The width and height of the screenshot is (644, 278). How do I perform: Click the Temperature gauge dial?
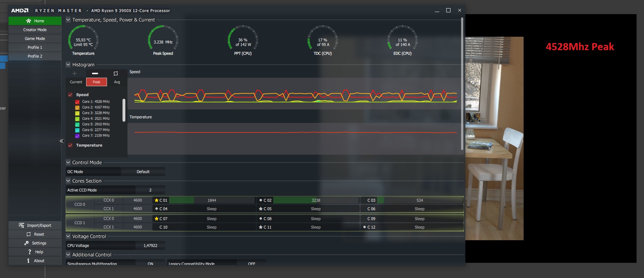pos(83,38)
